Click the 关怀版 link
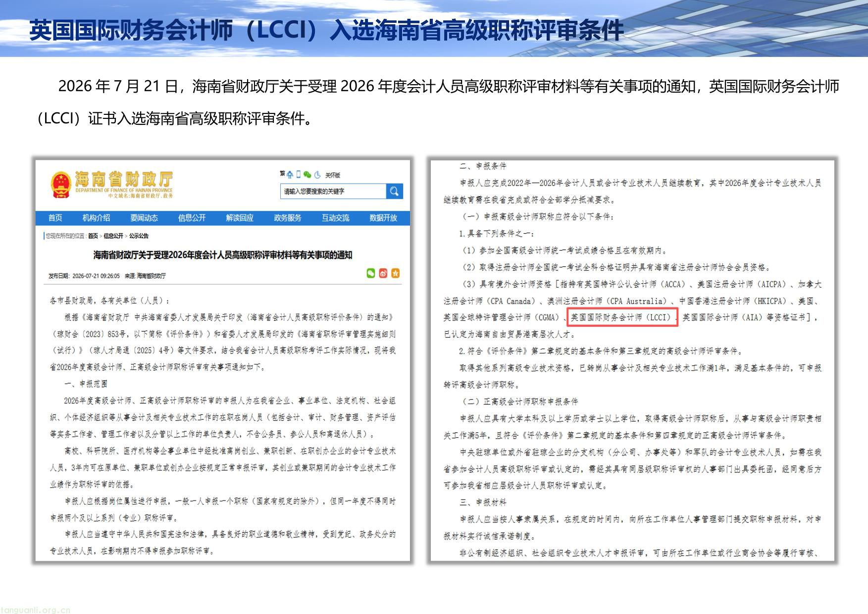The width and height of the screenshot is (868, 614). click(x=333, y=175)
